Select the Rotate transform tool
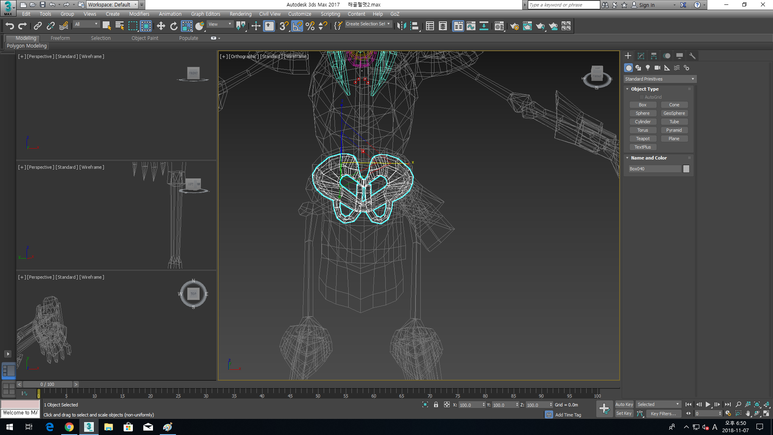Image resolution: width=773 pixels, height=435 pixels. 173,26
